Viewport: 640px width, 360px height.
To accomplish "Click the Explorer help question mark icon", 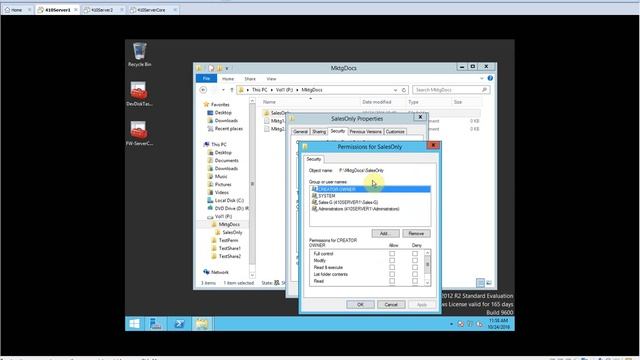I will (x=490, y=78).
